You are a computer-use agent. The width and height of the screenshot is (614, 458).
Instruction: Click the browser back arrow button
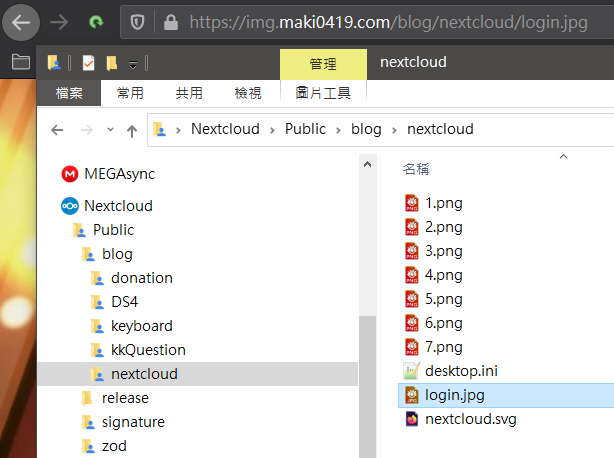24,20
